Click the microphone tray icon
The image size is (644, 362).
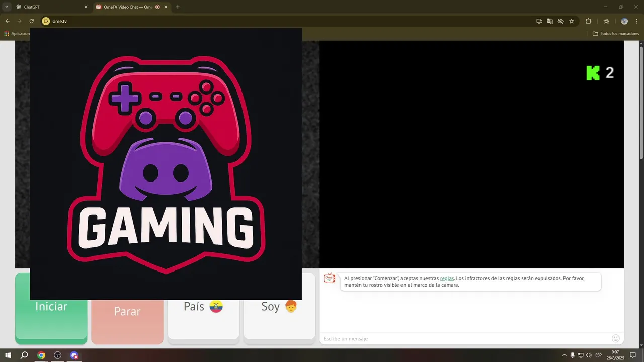pyautogui.click(x=572, y=355)
